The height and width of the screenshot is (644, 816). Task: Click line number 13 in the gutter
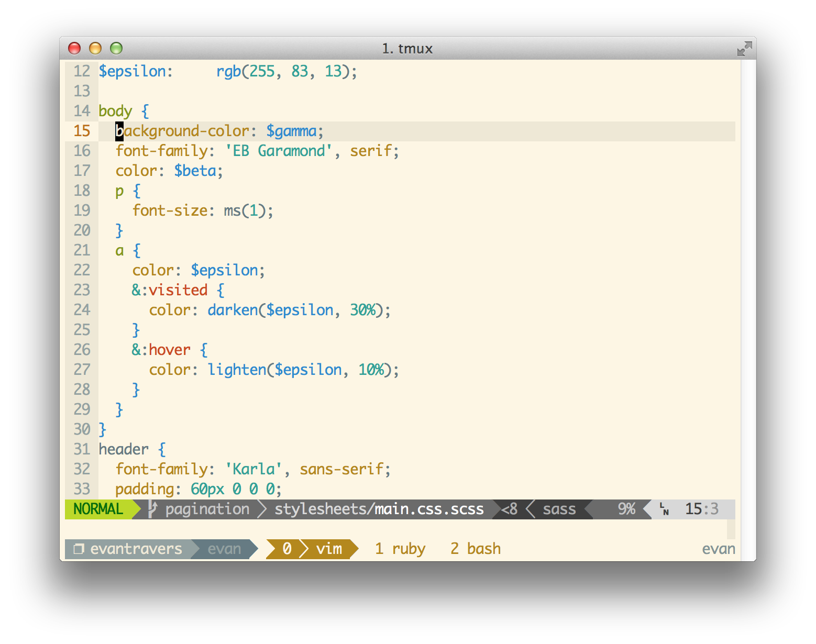[82, 91]
